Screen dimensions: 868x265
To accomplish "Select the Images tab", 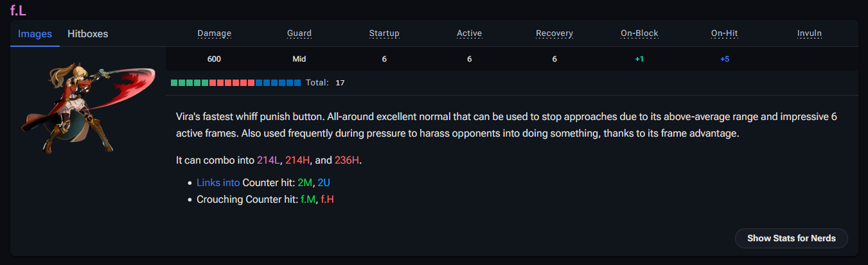I will tap(35, 34).
